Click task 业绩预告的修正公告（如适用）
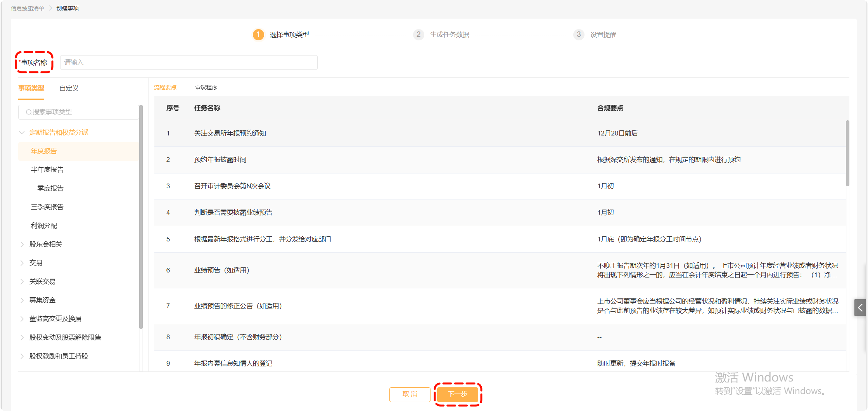This screenshot has width=868, height=411. 238,306
